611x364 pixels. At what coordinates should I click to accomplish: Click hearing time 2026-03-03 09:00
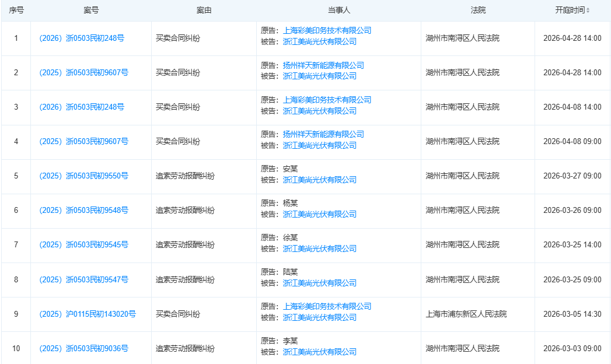[572, 348]
